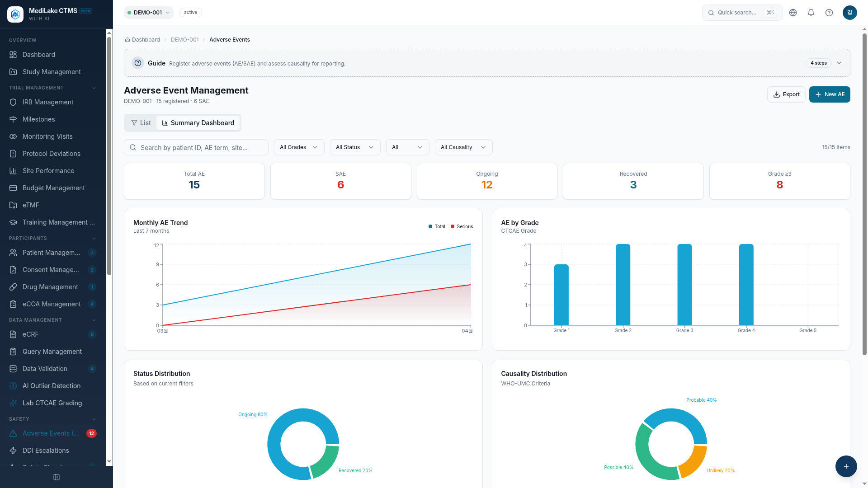Go to Dashboard breadcrumb link
The image size is (868, 488).
click(142, 40)
